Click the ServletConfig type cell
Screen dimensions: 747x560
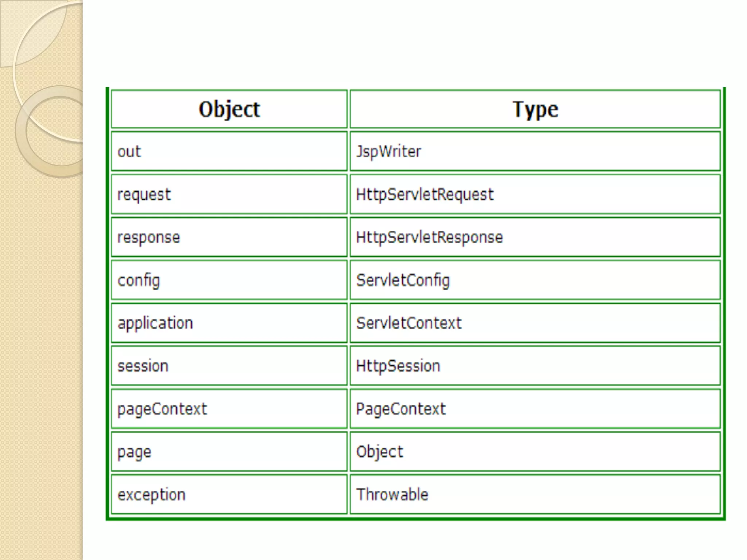click(x=403, y=280)
